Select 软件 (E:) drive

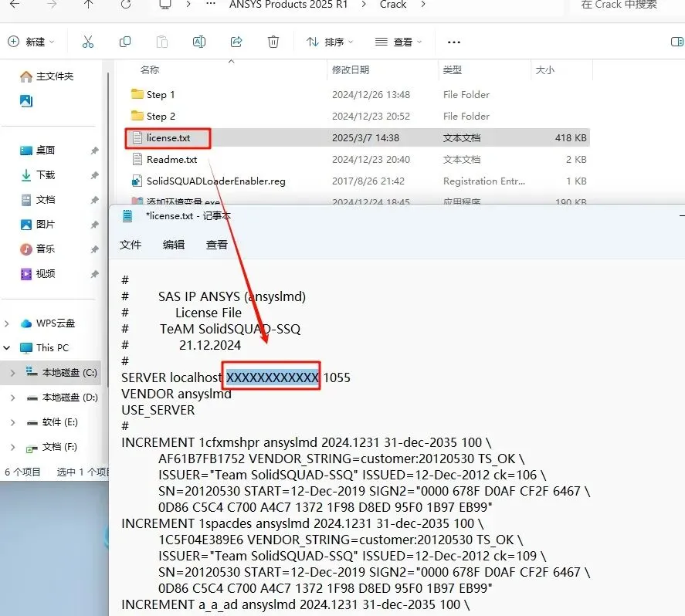coord(52,422)
